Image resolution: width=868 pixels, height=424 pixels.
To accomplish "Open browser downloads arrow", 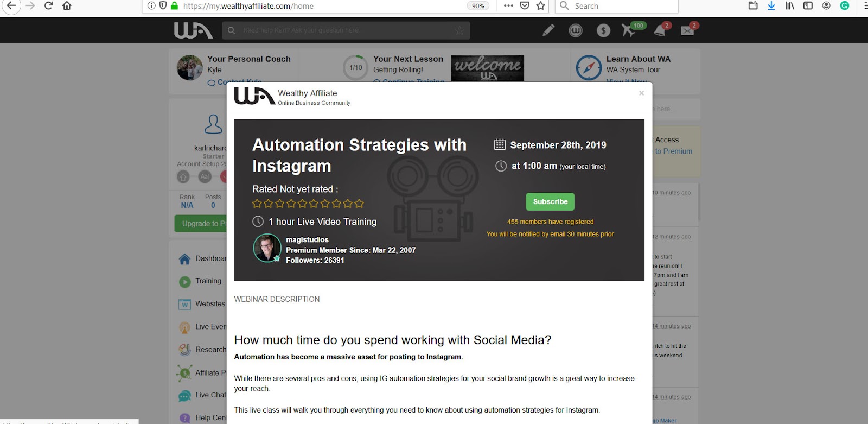I will coord(771,6).
